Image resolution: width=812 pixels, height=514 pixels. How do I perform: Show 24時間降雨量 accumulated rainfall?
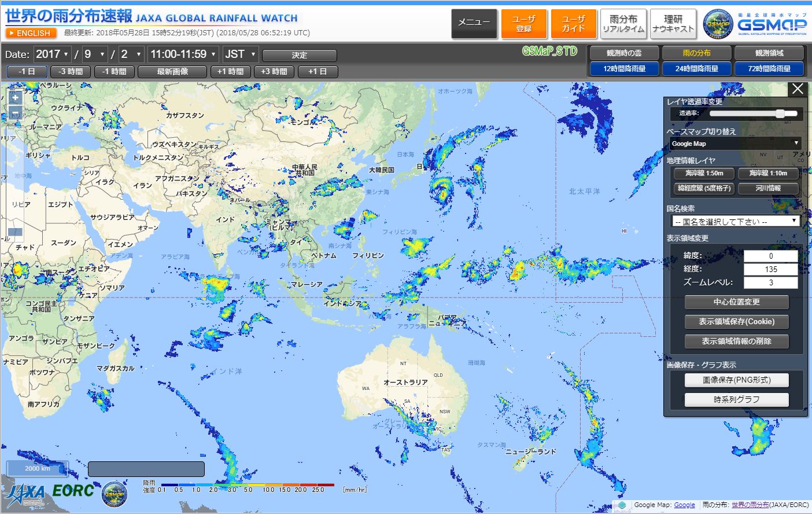696,69
